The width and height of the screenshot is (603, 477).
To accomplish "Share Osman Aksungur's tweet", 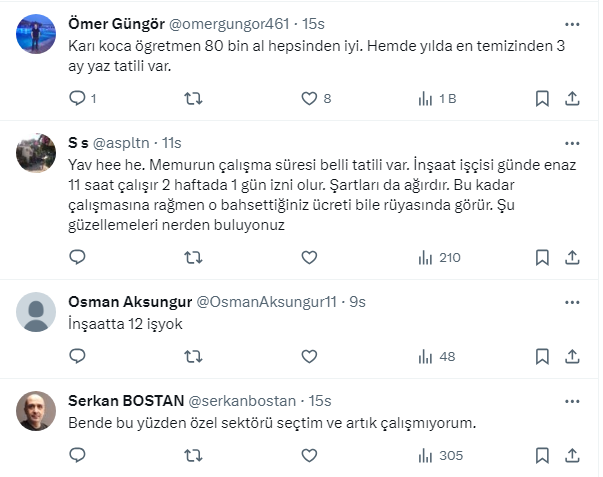I will click(x=572, y=356).
